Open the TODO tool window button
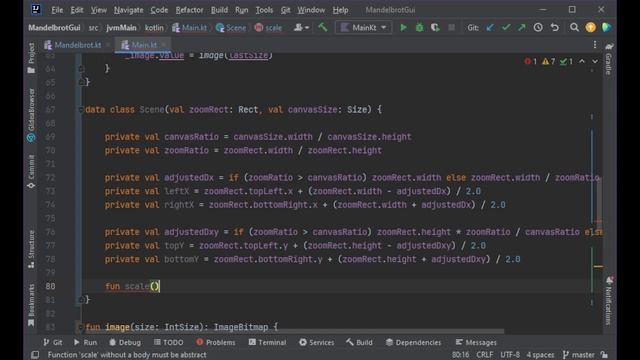The image size is (640, 360). 168,342
